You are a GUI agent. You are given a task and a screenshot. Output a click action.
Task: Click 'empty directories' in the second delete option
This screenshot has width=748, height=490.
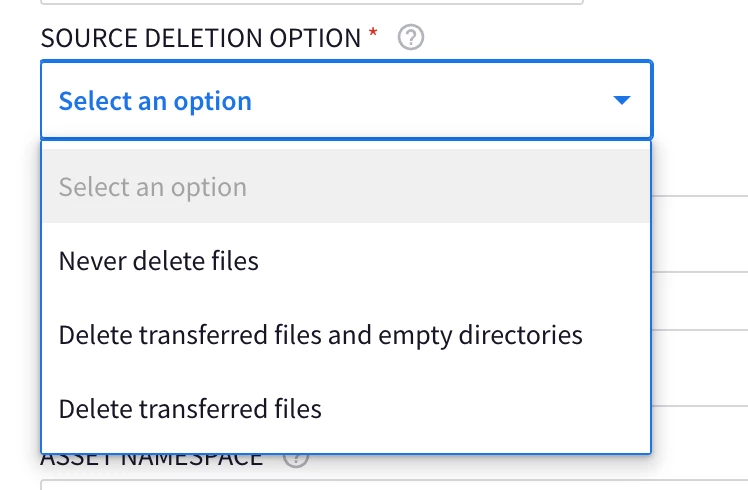click(480, 335)
